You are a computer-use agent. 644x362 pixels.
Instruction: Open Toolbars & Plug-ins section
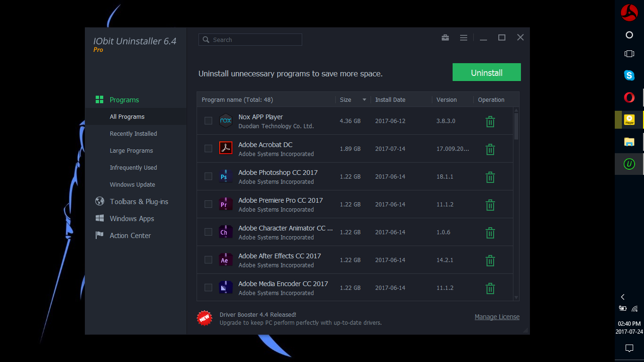[x=139, y=201]
